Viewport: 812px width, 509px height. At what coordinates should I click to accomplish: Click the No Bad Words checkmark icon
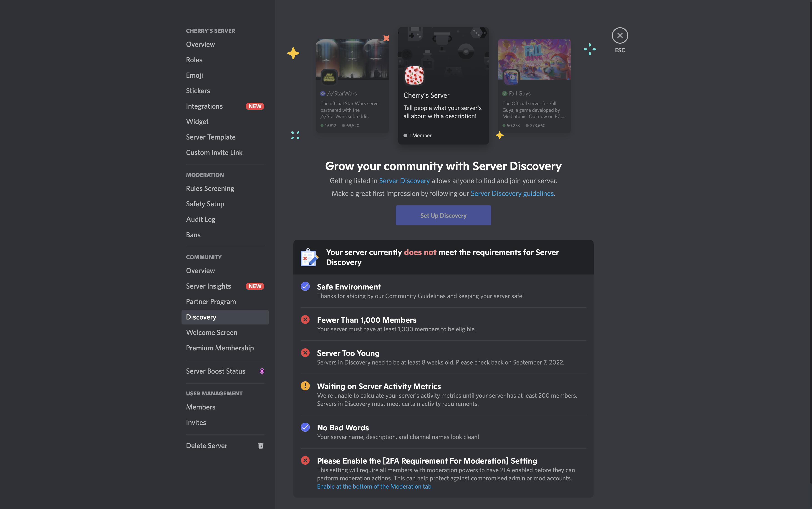pyautogui.click(x=305, y=427)
